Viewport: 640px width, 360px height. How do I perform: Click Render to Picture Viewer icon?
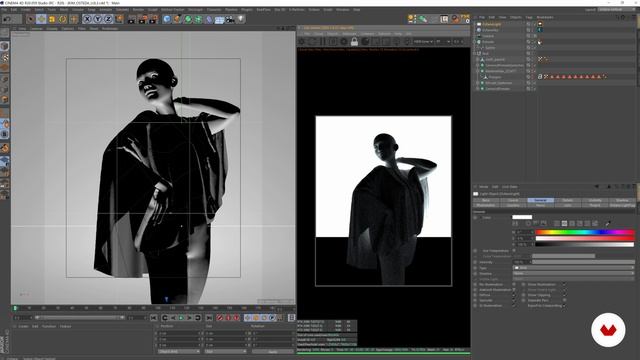[x=142, y=19]
